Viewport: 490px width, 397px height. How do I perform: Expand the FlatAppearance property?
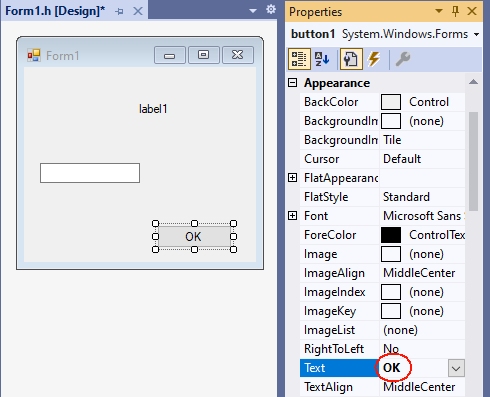(x=292, y=178)
